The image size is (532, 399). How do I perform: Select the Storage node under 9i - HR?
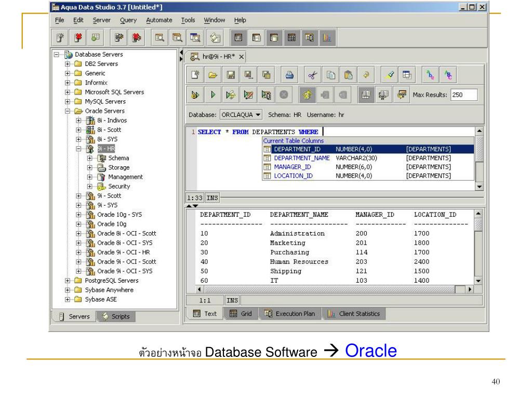[x=119, y=168]
